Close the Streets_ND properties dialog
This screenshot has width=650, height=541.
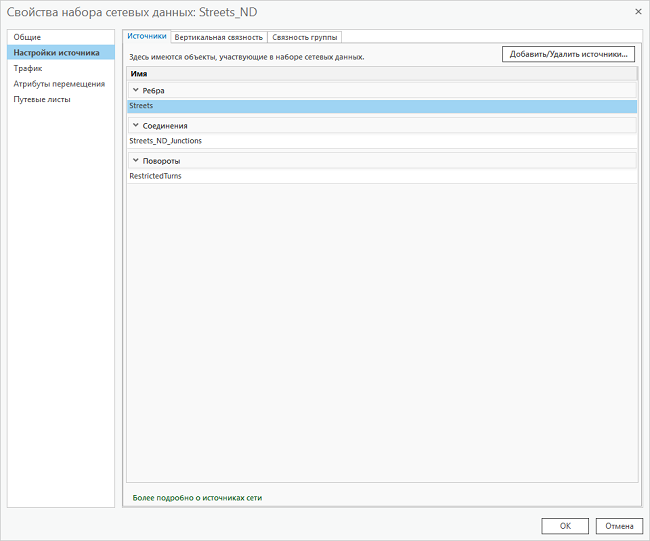pos(638,11)
